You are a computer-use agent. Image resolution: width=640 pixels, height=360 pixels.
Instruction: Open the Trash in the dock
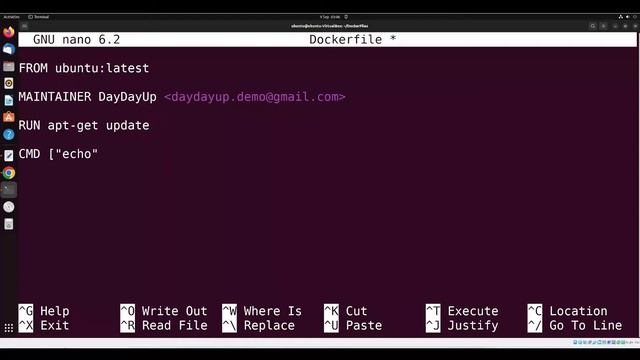point(9,224)
